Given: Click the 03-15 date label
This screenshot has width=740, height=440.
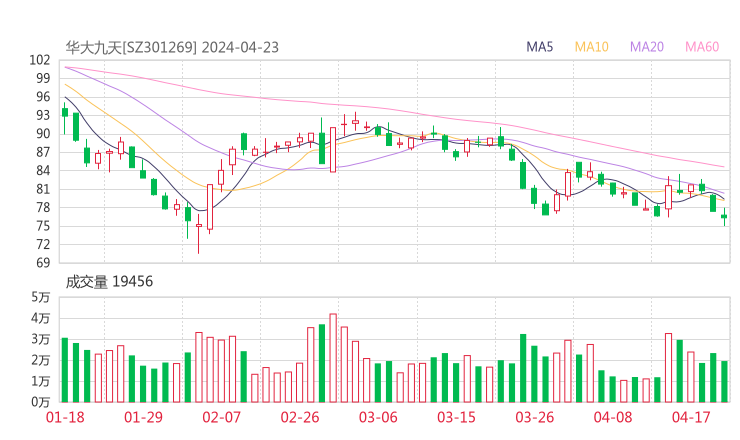Looking at the screenshot, I should (x=456, y=417).
